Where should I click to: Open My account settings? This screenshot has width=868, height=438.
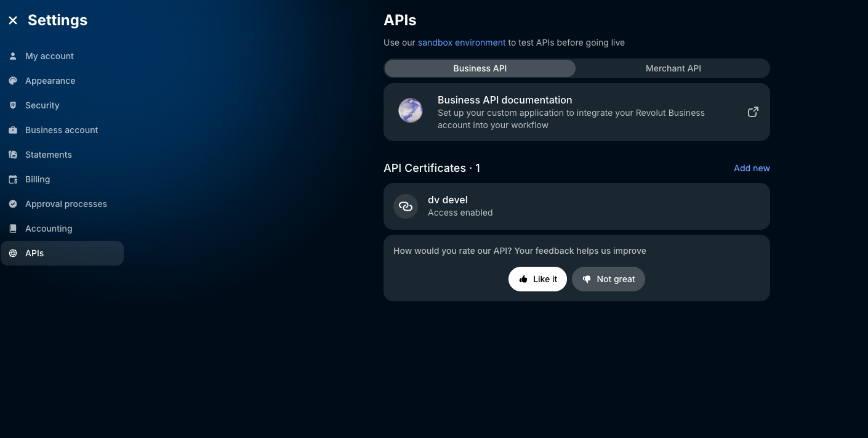tap(62, 56)
